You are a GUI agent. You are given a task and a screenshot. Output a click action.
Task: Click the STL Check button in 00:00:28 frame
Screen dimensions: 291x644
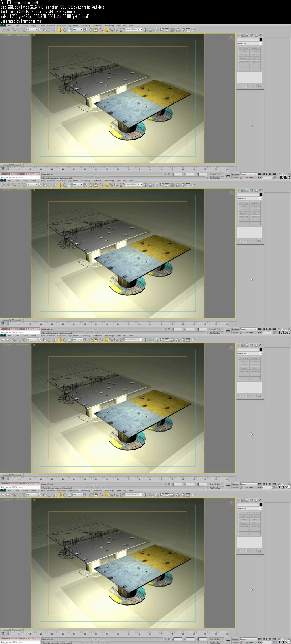pos(255,206)
